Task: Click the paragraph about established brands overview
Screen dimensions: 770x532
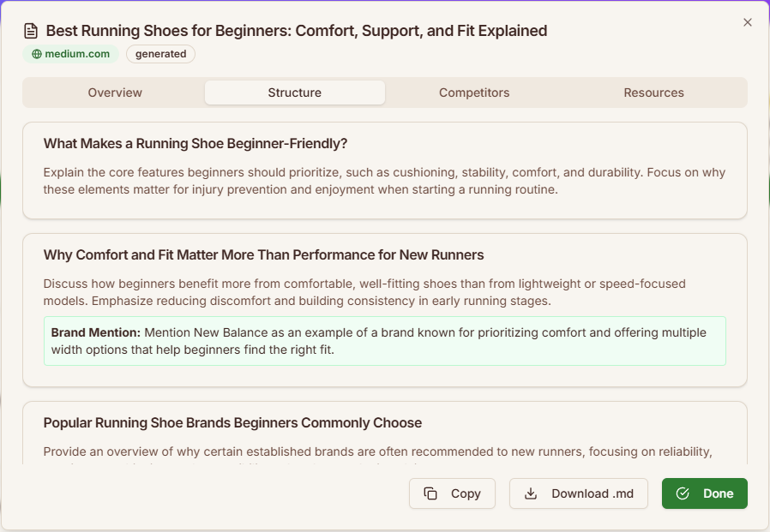Action: pos(378,451)
